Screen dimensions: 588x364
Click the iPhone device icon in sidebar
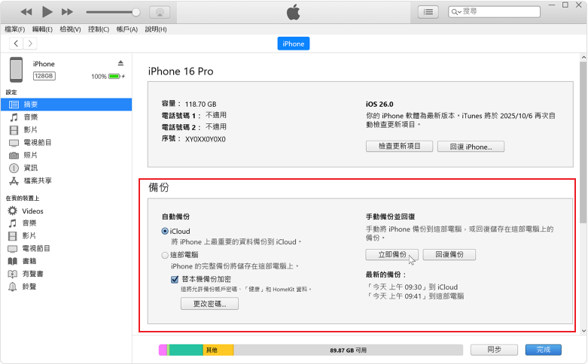(x=16, y=70)
